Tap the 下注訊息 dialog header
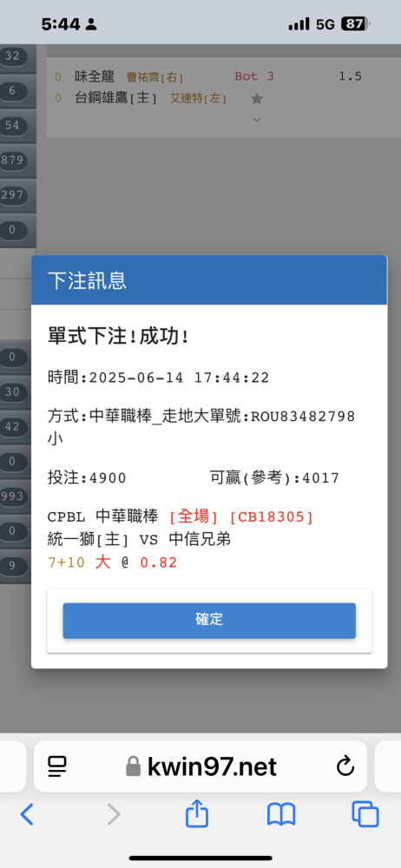Image resolution: width=401 pixels, height=868 pixels. tap(209, 280)
